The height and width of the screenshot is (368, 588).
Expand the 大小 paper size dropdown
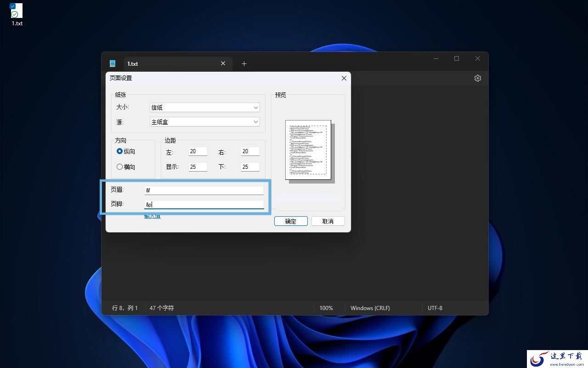[205, 107]
